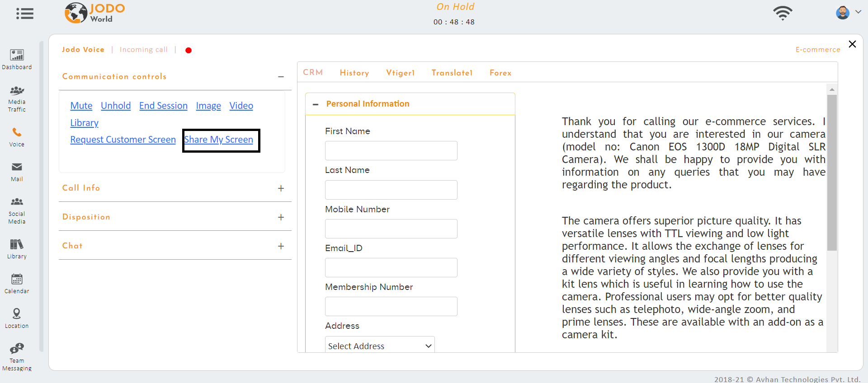Screen dimensions: 868x383
Task: Expand the Call Info section
Action: (281, 188)
